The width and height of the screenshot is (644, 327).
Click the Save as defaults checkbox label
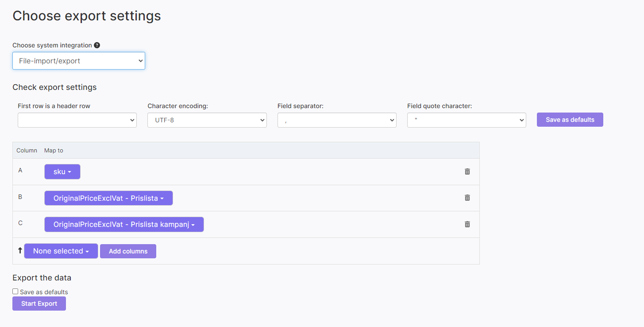[44, 292]
